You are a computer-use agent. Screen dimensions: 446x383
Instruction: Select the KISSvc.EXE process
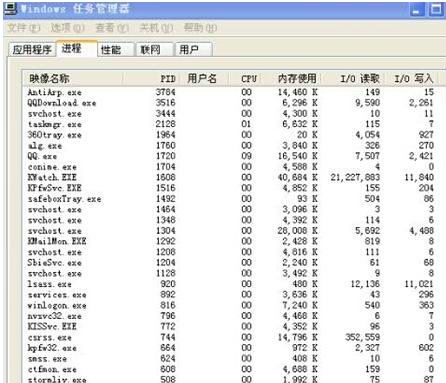tap(231, 327)
